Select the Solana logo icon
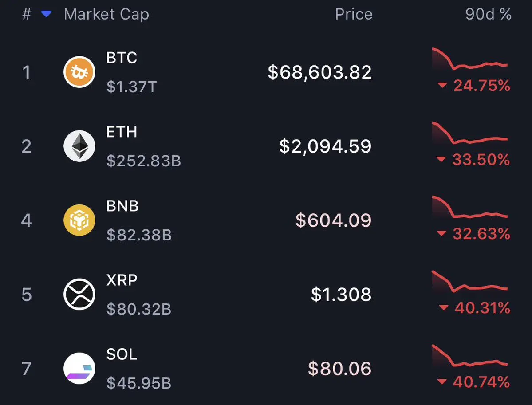Image resolution: width=532 pixels, height=405 pixels. pyautogui.click(x=79, y=368)
